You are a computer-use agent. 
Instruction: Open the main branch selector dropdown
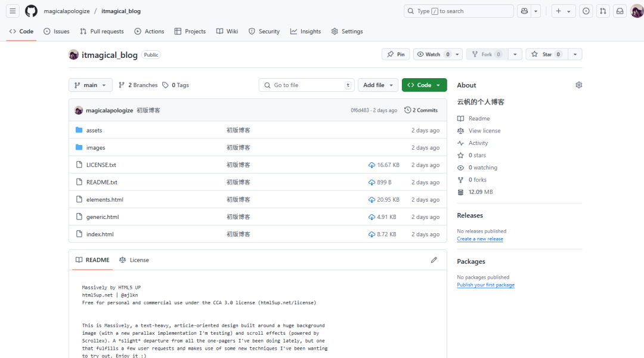[x=90, y=85]
